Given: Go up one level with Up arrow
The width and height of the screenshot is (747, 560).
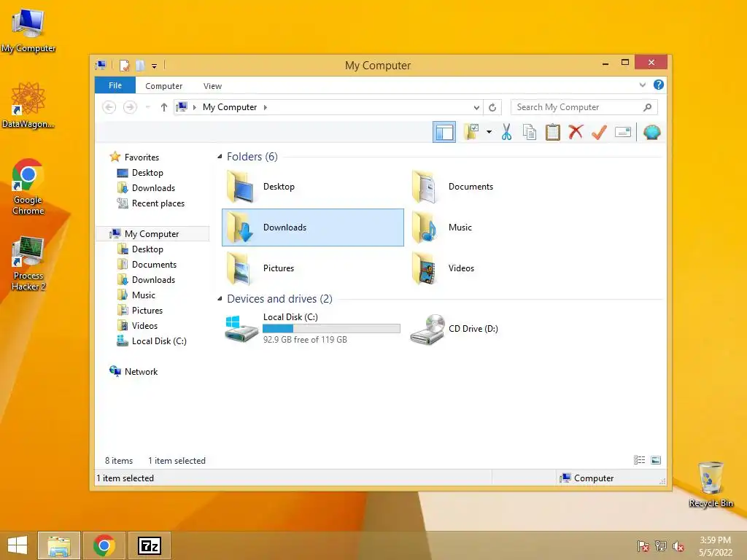Looking at the screenshot, I should tap(164, 107).
